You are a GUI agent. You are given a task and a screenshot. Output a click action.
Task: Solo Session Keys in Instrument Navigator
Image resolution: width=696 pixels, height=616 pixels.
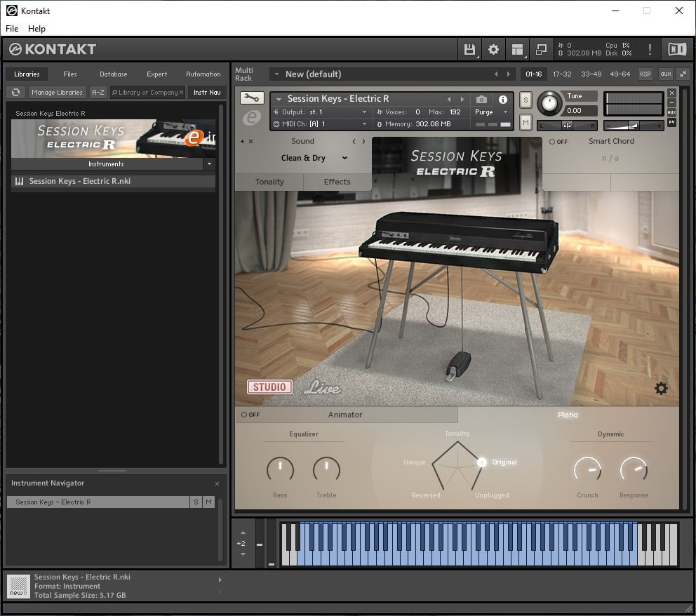(196, 502)
